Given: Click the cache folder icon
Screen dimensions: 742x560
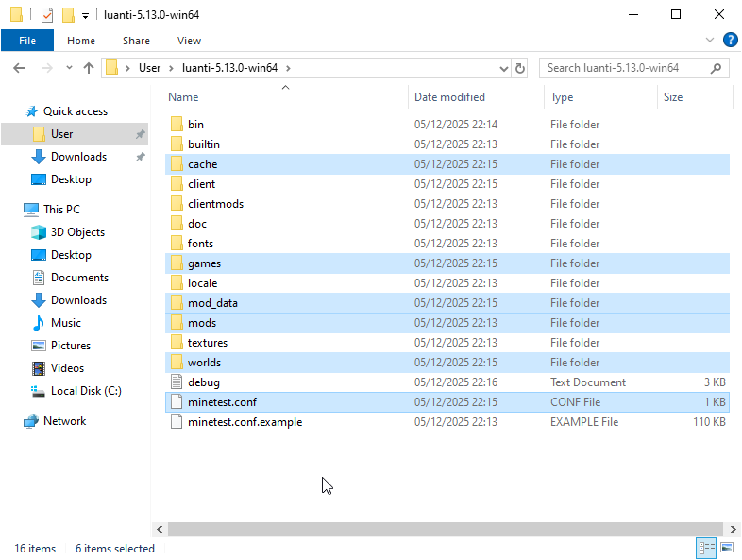Looking at the screenshot, I should (x=177, y=163).
